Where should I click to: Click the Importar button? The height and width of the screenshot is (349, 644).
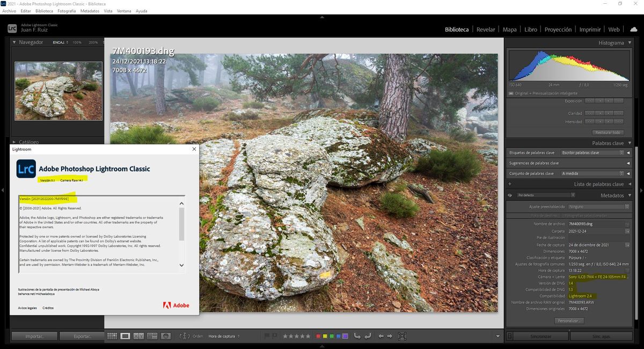34,336
